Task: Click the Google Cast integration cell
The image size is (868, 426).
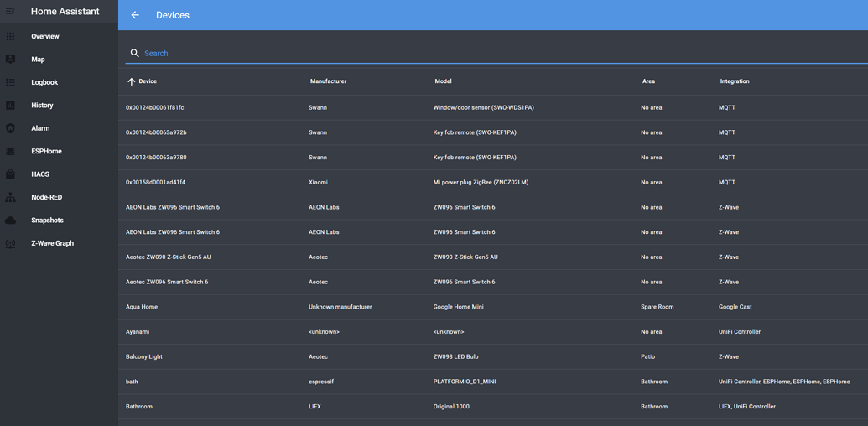Action: click(x=735, y=307)
